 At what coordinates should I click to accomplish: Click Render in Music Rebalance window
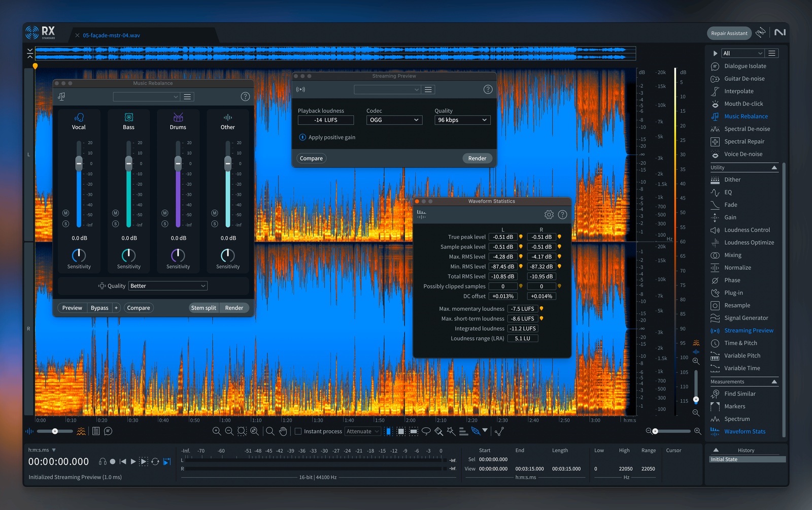tap(234, 308)
